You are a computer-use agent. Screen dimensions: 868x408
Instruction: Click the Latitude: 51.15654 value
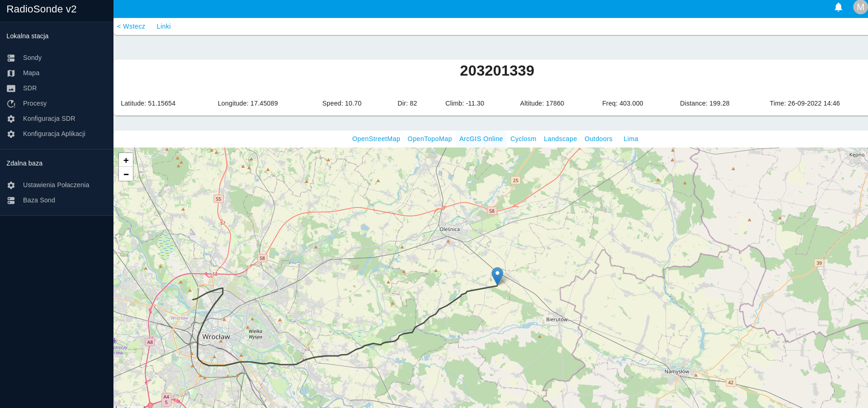(148, 103)
